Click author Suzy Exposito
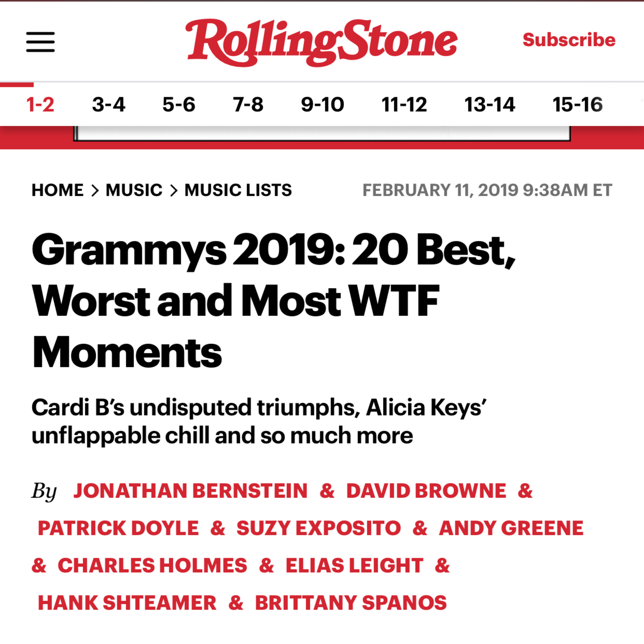The height and width of the screenshot is (644, 644). coord(319,528)
